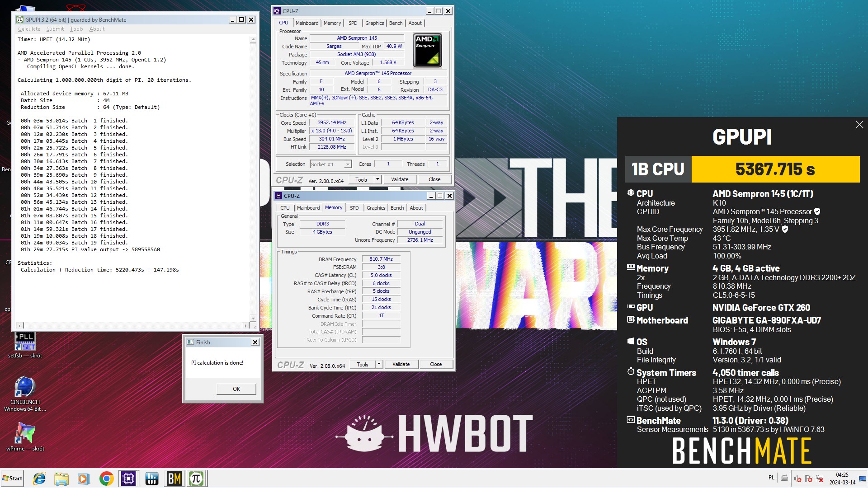This screenshot has width=868, height=488.
Task: Switch to Mainboard tab in top CPU-Z
Action: pos(307,23)
